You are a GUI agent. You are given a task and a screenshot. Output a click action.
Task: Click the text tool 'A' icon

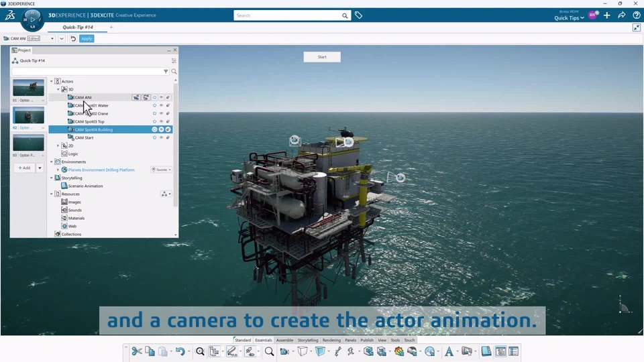[449, 351]
